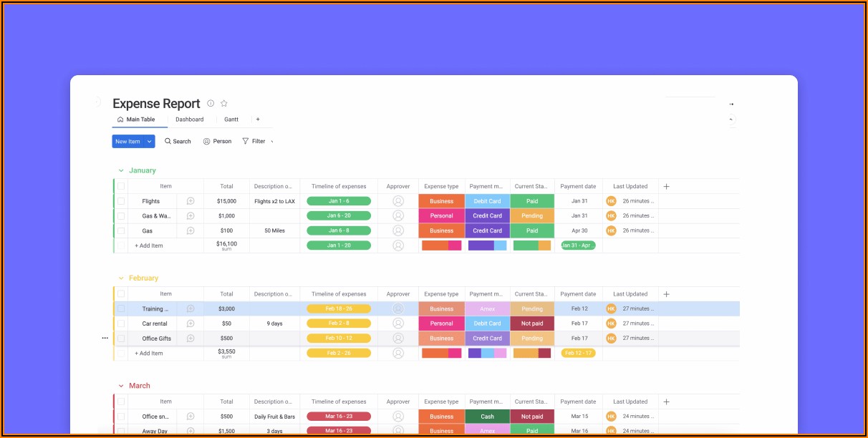The height and width of the screenshot is (438, 868).
Task: Open the Gantt view tab
Action: 231,120
